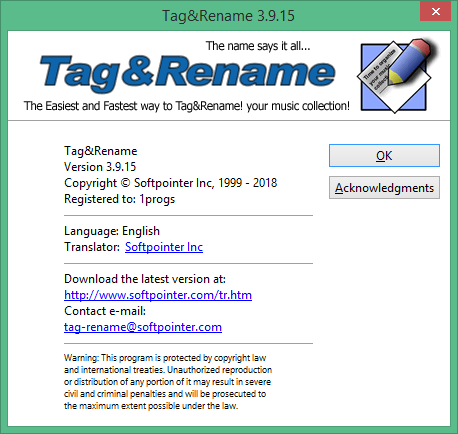Viewport: 458px width, 434px height.
Task: Click the tag-rename@softpointer.com email link
Action: (x=143, y=327)
